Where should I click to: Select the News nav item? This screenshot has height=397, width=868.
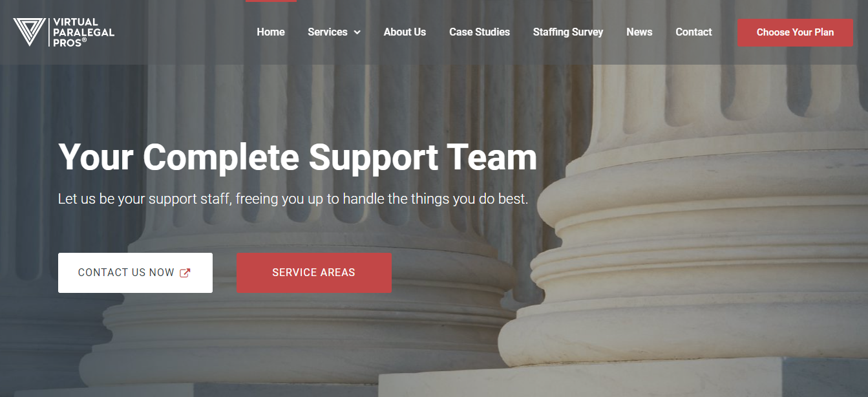tap(639, 32)
